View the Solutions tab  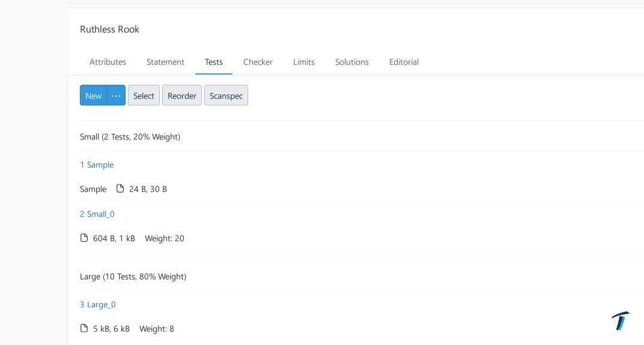tap(351, 62)
